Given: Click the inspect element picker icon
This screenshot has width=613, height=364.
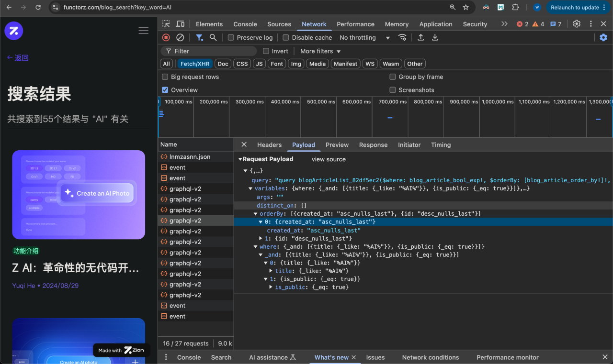Looking at the screenshot, I should 166,24.
